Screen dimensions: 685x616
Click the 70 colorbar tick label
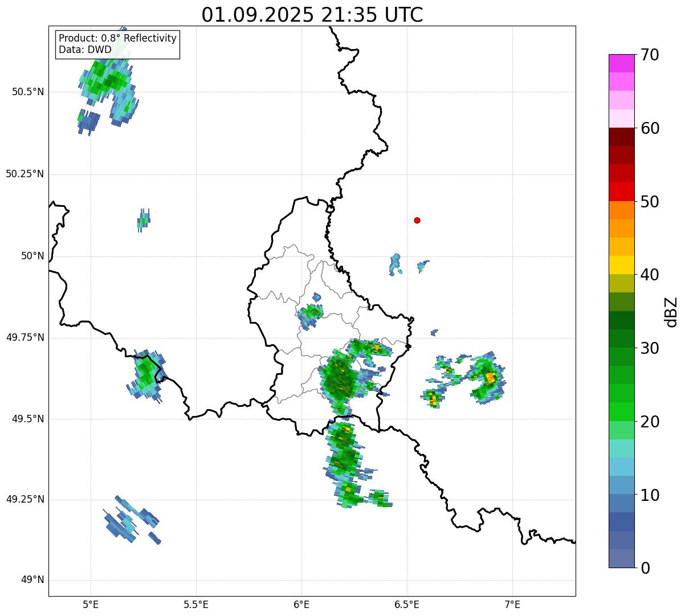point(649,55)
